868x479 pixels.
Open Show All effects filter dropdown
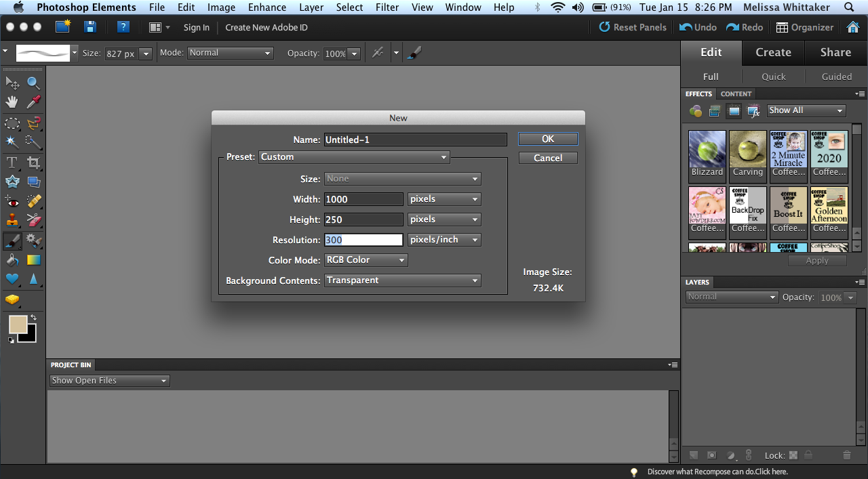click(x=806, y=110)
